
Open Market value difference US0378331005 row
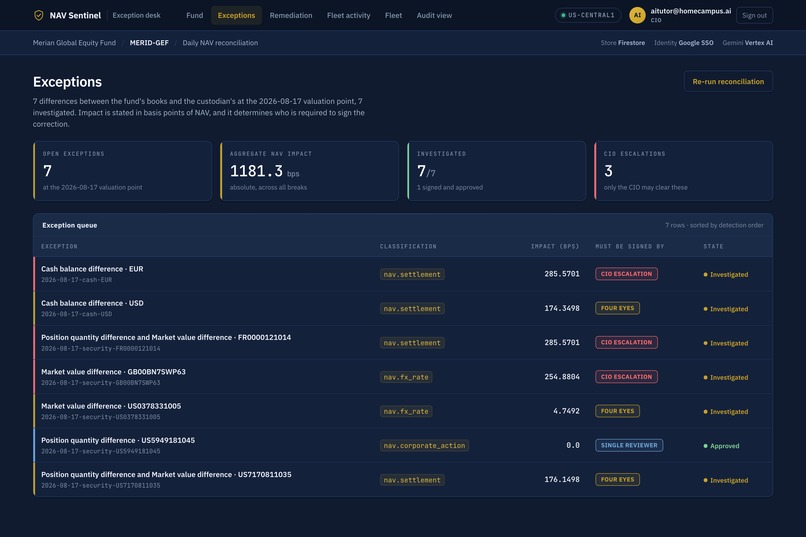(x=403, y=411)
